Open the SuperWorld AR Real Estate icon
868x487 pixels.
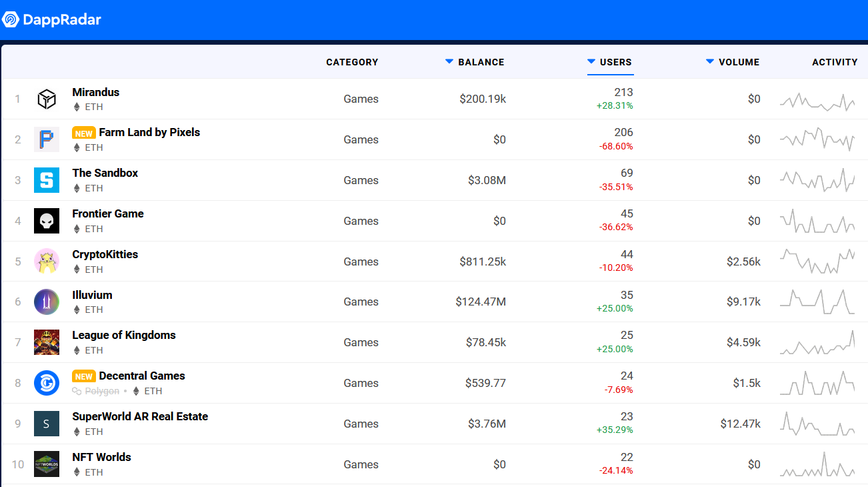click(47, 424)
